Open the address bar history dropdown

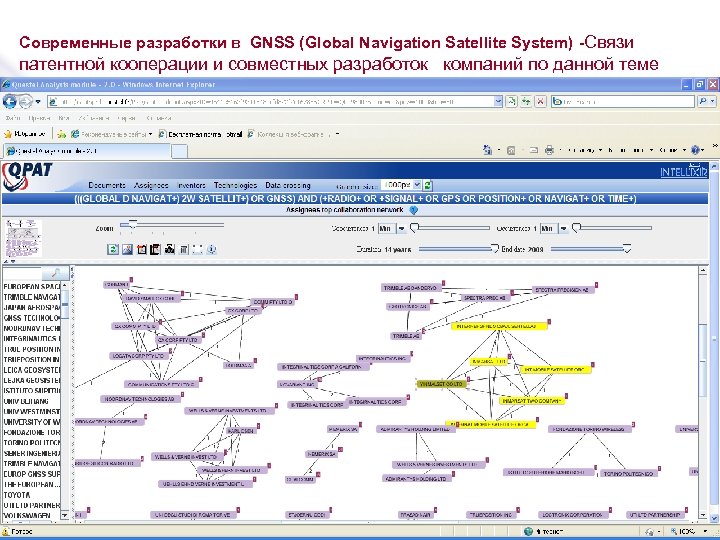pyautogui.click(x=498, y=101)
